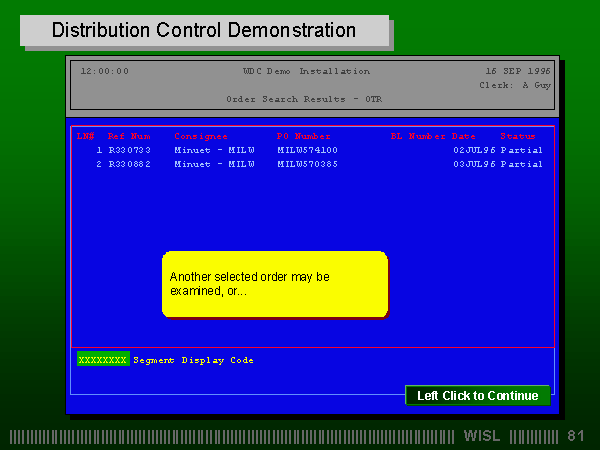Click Partial status for order R330733
The height and width of the screenshot is (450, 600).
521,150
